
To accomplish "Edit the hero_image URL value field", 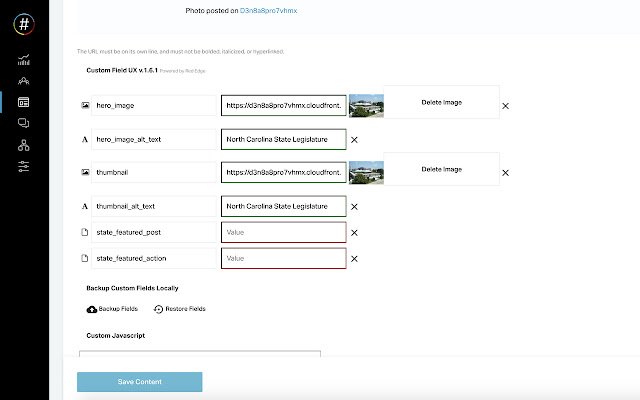I will [284, 105].
